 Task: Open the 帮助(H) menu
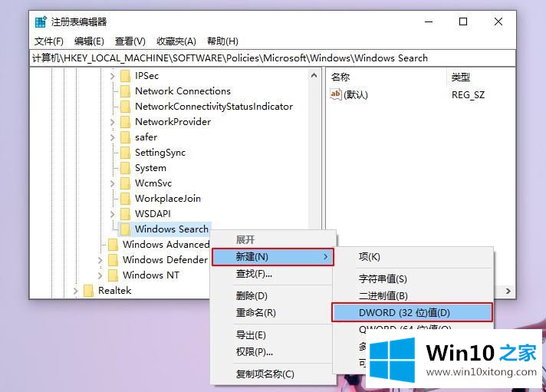(x=222, y=41)
